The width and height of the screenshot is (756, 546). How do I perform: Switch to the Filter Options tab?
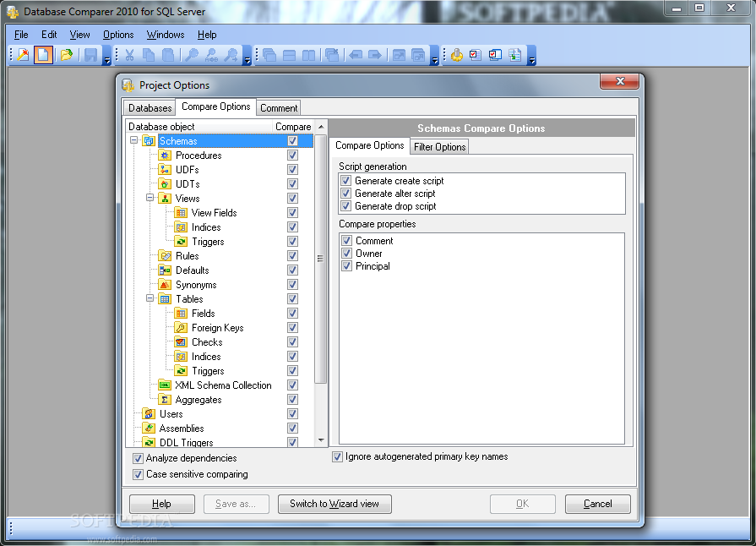pos(440,146)
